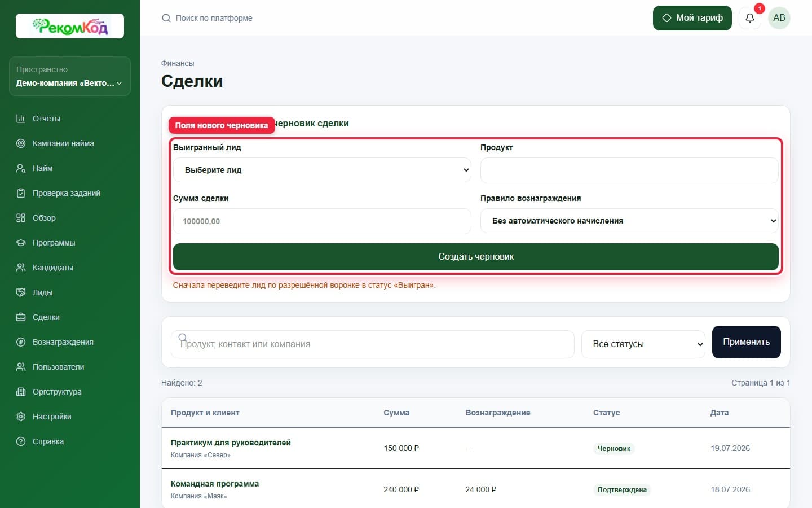The image size is (812, 508).
Task: Click the date 19.07.2026
Action: pos(730,449)
